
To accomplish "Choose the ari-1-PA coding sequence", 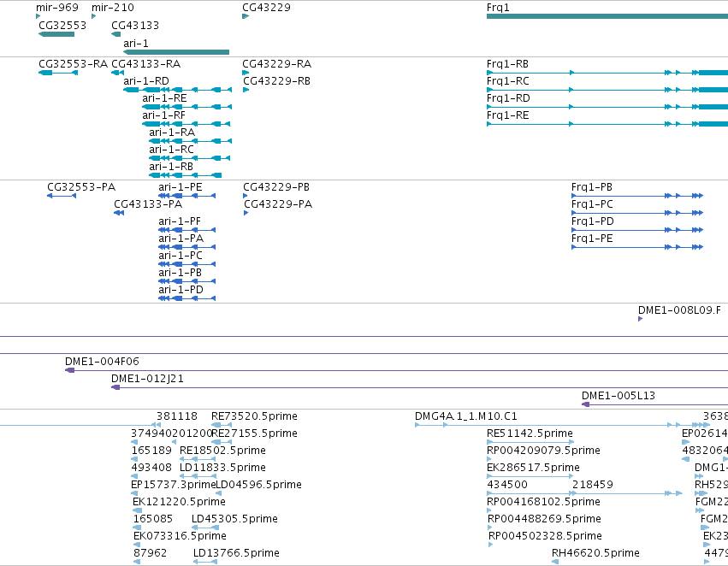I will point(186,247).
